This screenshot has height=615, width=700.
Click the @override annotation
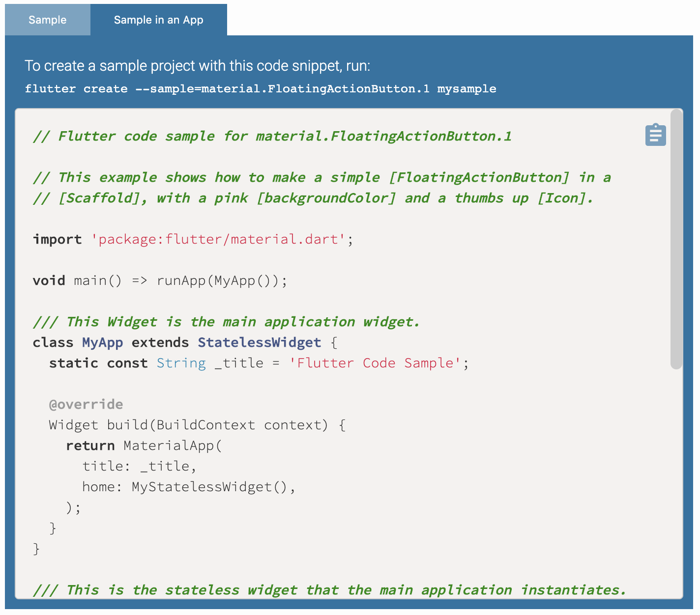tap(86, 404)
